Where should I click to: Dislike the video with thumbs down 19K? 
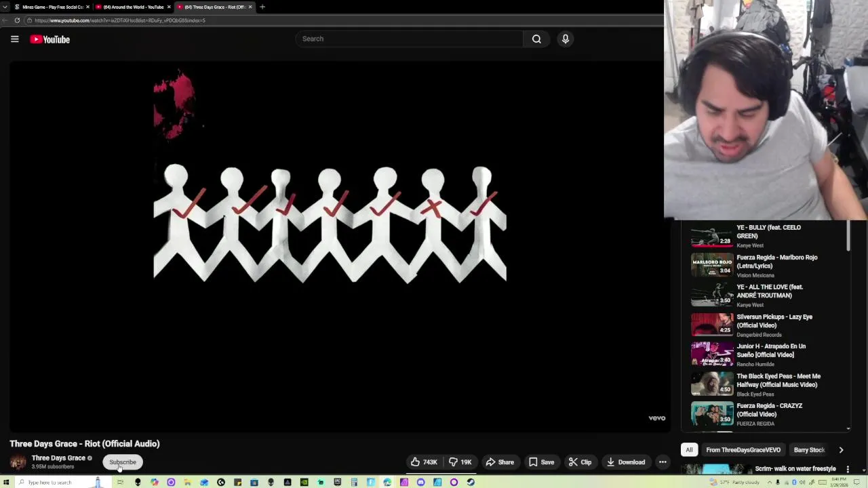[x=460, y=462]
